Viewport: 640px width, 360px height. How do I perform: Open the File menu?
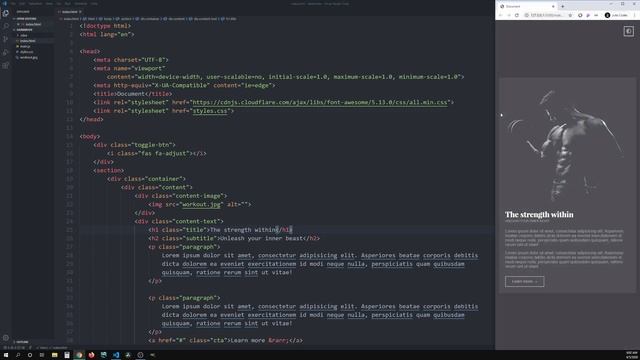point(13,4)
